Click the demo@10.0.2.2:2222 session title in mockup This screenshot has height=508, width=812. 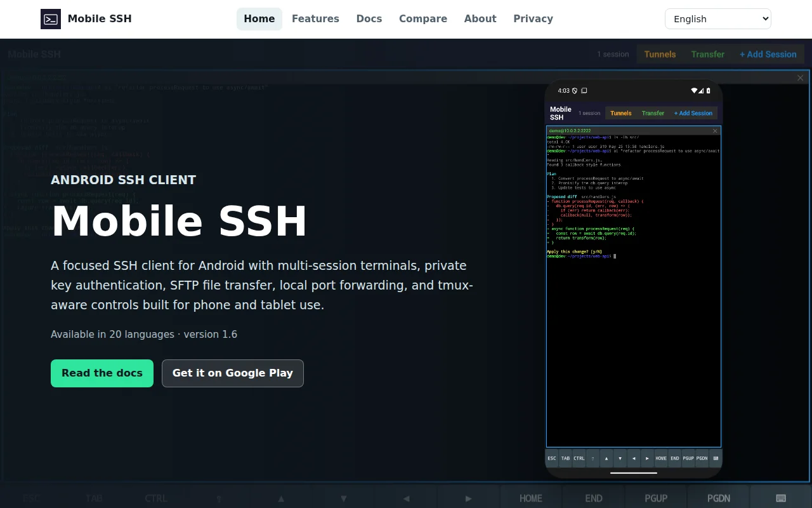(570, 131)
